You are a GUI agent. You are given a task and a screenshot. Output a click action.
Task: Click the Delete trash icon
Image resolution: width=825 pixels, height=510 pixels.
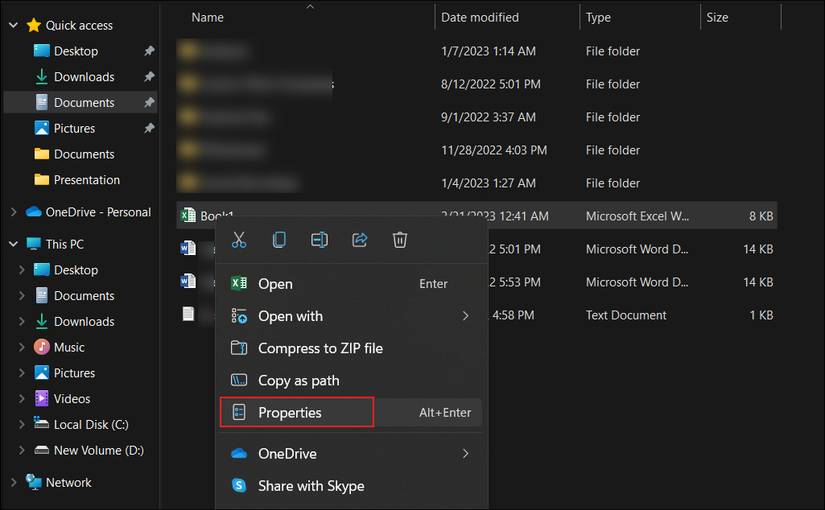[x=400, y=240]
